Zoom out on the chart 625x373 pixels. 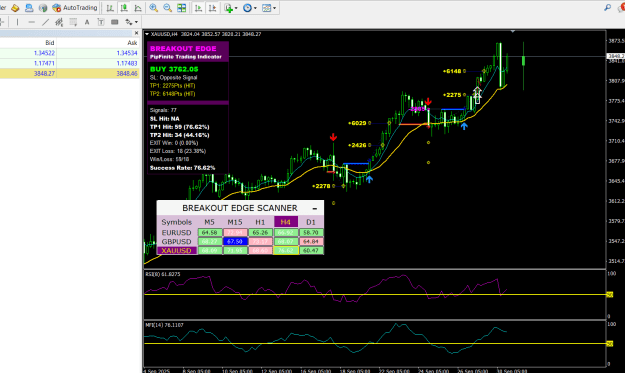pyautogui.click(x=167, y=8)
